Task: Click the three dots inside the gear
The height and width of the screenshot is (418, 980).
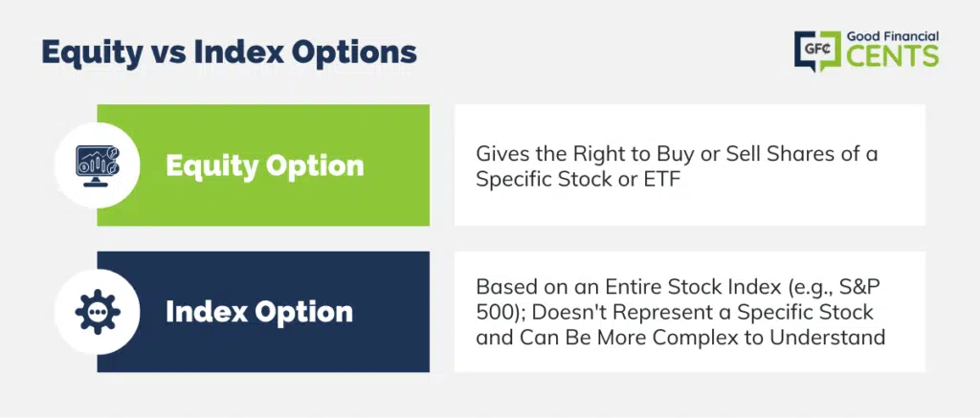Action: [x=98, y=311]
